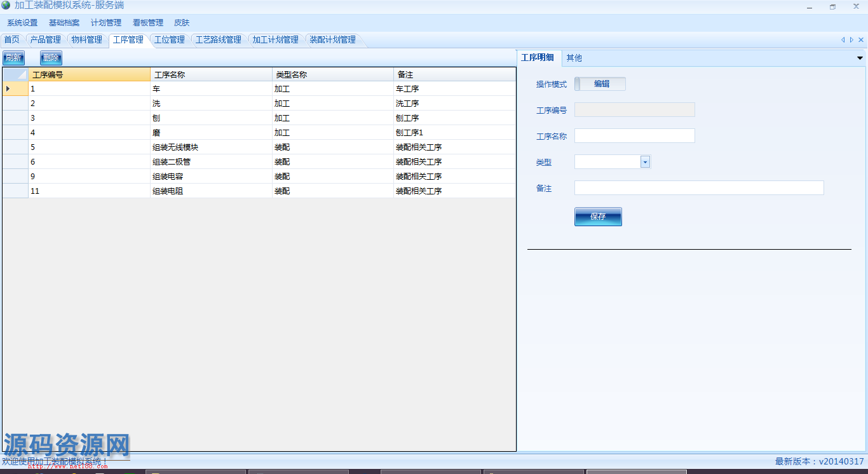This screenshot has height=474, width=868.
Task: Click 工序编号 cell with value 6
Action: coord(90,162)
